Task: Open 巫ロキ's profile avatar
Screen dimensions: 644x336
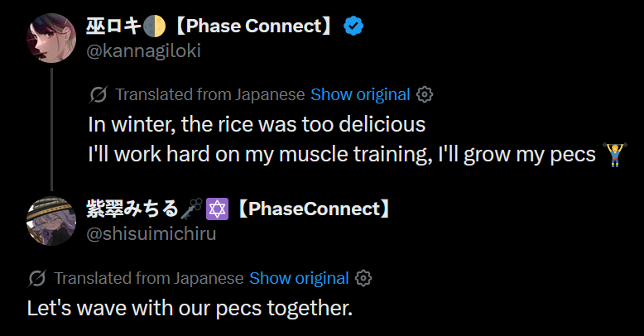Action: click(x=52, y=37)
